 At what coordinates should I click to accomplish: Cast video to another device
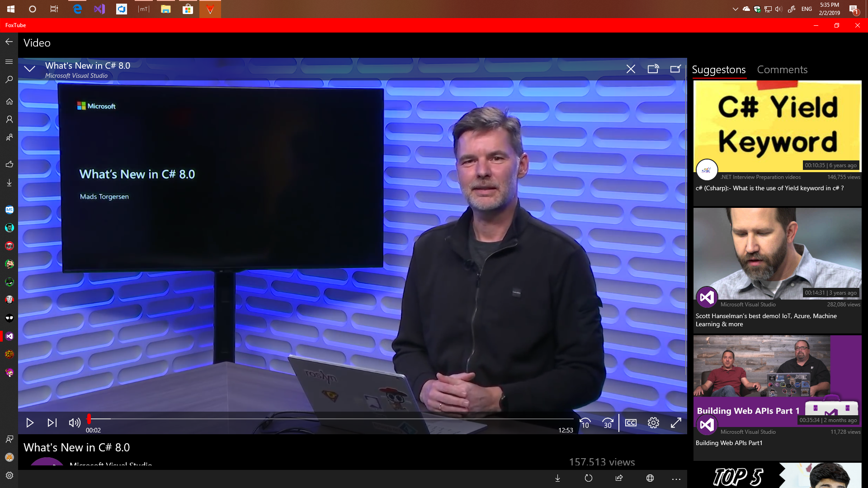coord(653,69)
